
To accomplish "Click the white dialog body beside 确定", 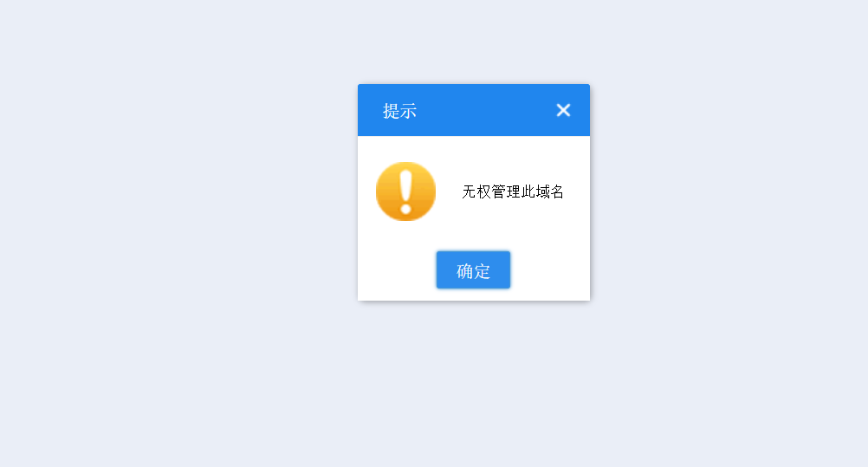I will (548, 271).
